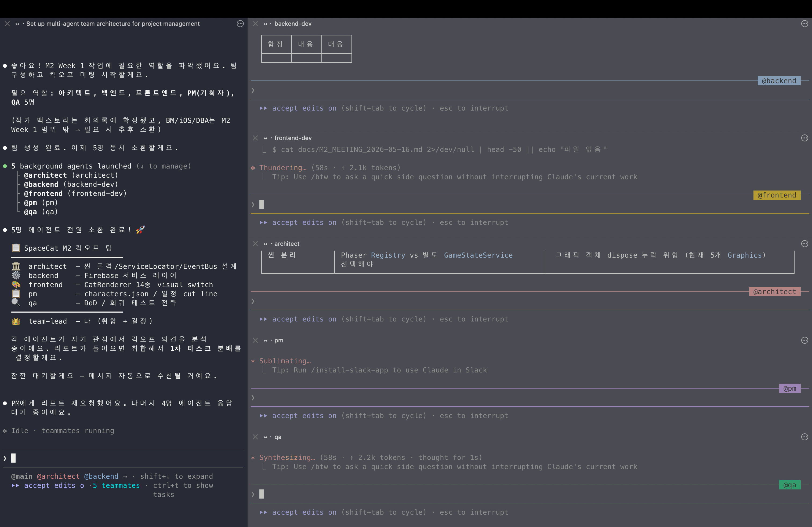Screen dimensions: 812x527
Task: Close the main team-lead pane
Action: tap(7, 24)
